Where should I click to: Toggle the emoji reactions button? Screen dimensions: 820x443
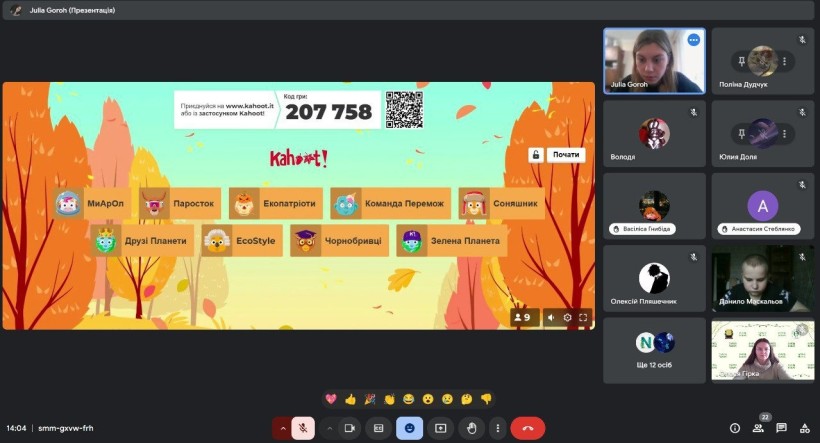(x=409, y=428)
